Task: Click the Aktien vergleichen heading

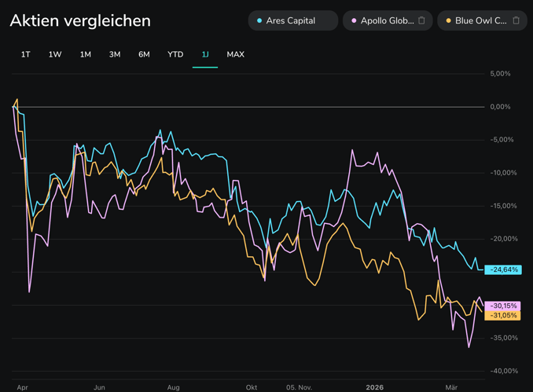Action: tap(80, 20)
